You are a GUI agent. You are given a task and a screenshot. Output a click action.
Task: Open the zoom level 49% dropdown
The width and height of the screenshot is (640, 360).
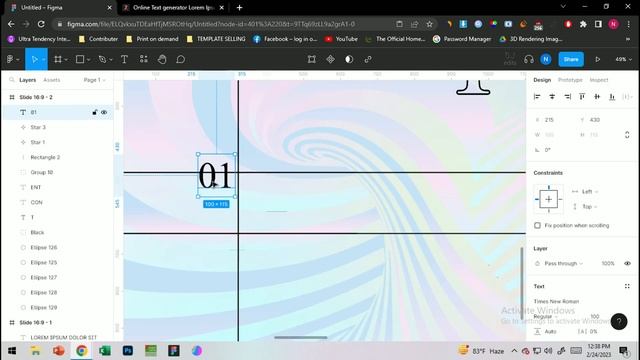pyautogui.click(x=623, y=60)
